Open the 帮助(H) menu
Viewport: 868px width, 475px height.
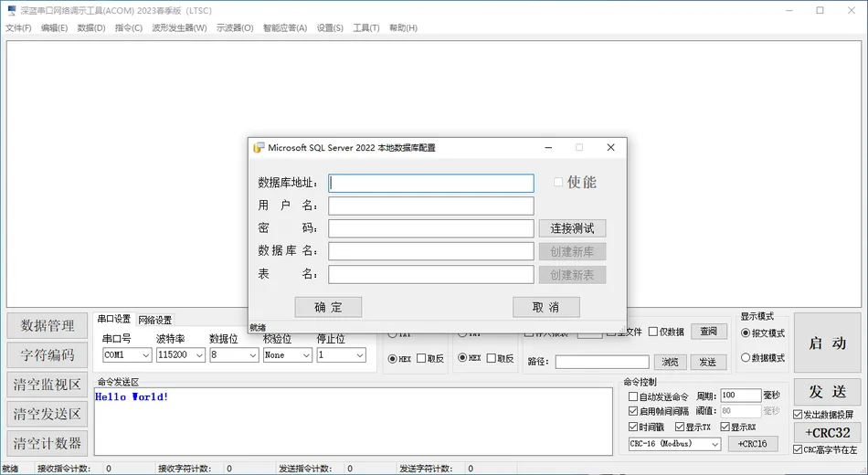[x=403, y=27]
